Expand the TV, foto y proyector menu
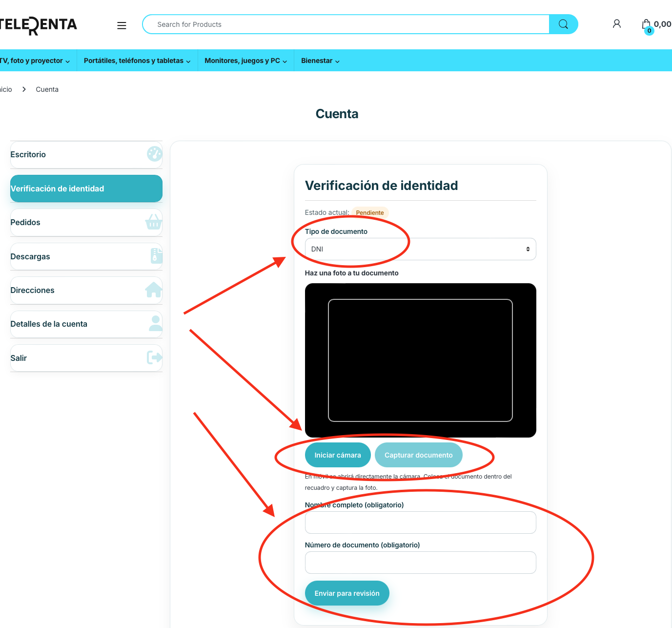Image resolution: width=672 pixels, height=628 pixels. 35,61
